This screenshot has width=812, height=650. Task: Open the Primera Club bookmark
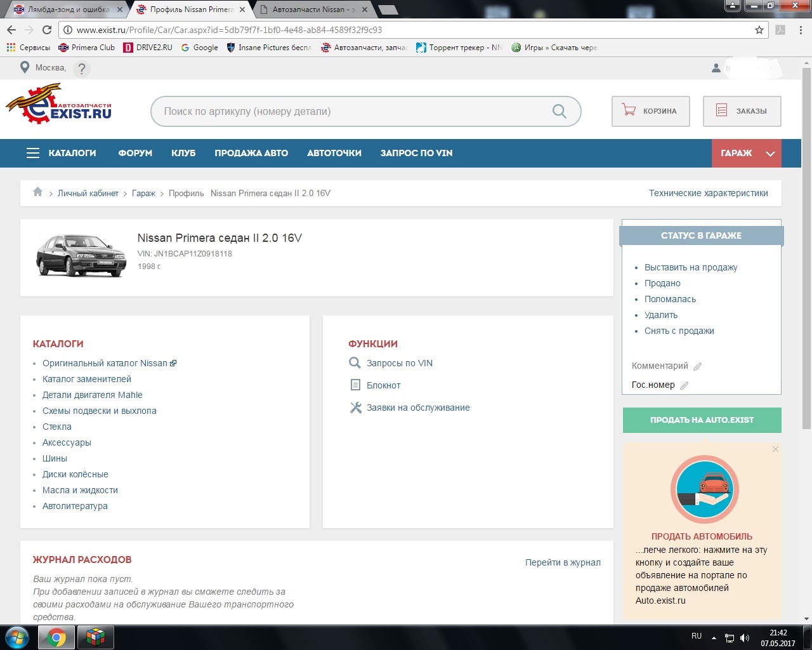tap(87, 48)
